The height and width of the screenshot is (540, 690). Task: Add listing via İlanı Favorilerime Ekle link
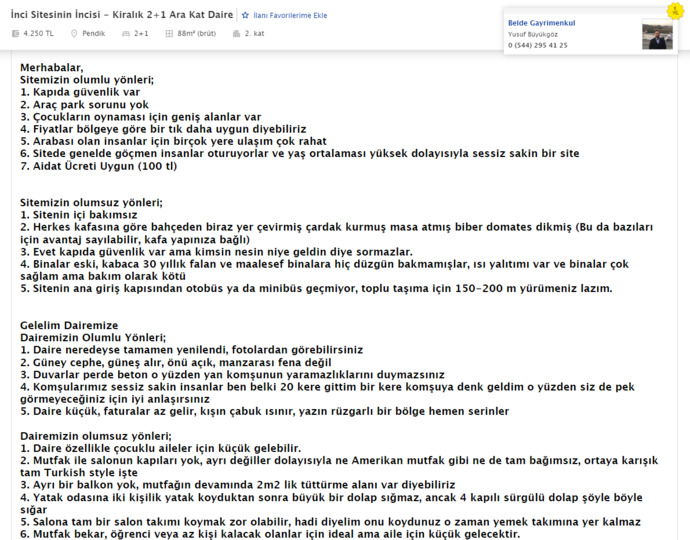point(290,15)
